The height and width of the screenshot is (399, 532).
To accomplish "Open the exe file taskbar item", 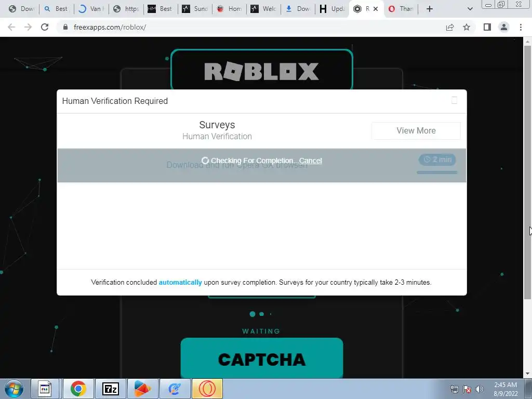I will pos(45,389).
